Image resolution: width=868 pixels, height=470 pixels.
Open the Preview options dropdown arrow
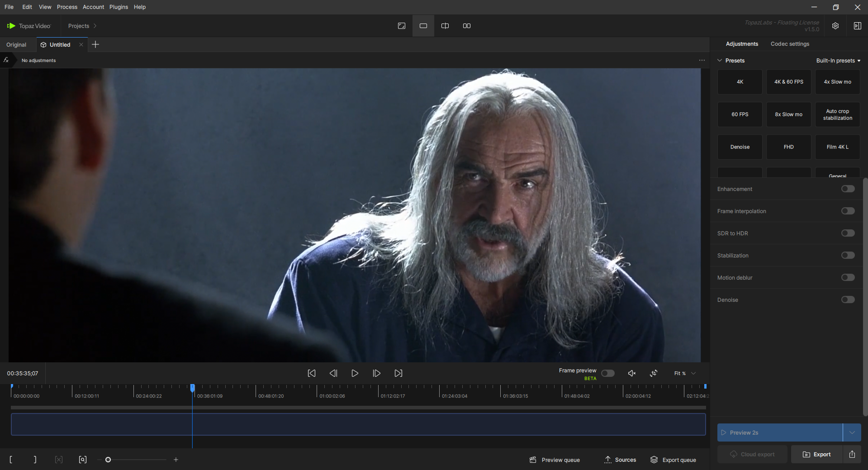[x=852, y=432]
